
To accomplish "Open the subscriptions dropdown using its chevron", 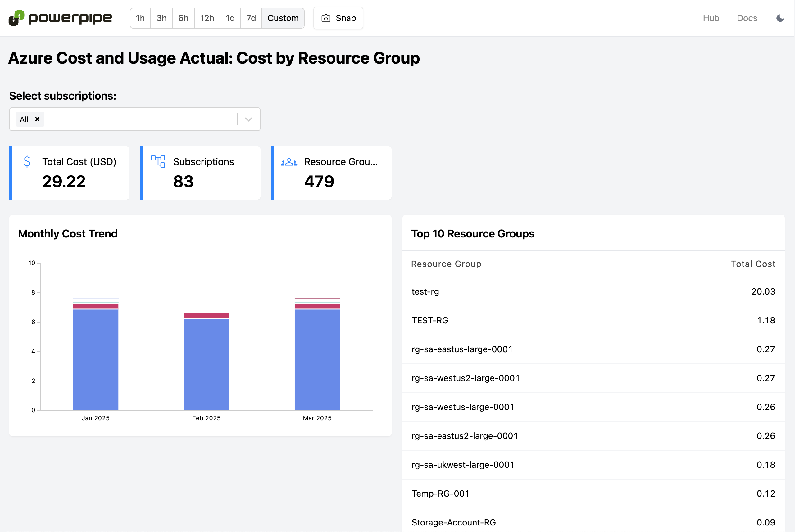I will (x=248, y=119).
